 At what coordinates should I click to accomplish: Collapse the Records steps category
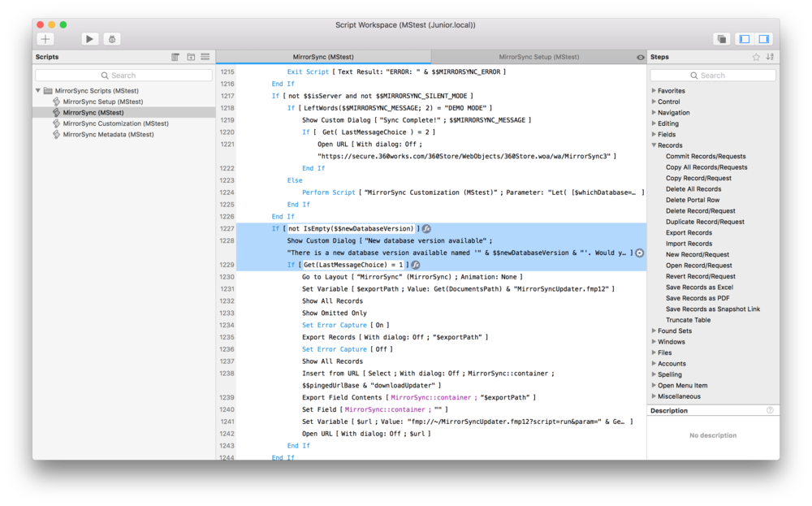(654, 145)
